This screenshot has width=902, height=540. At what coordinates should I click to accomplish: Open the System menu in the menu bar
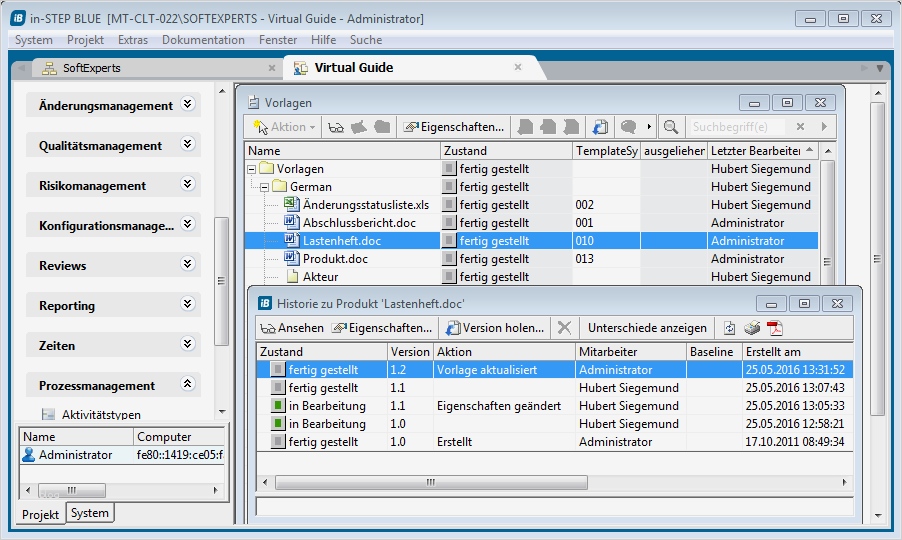33,40
